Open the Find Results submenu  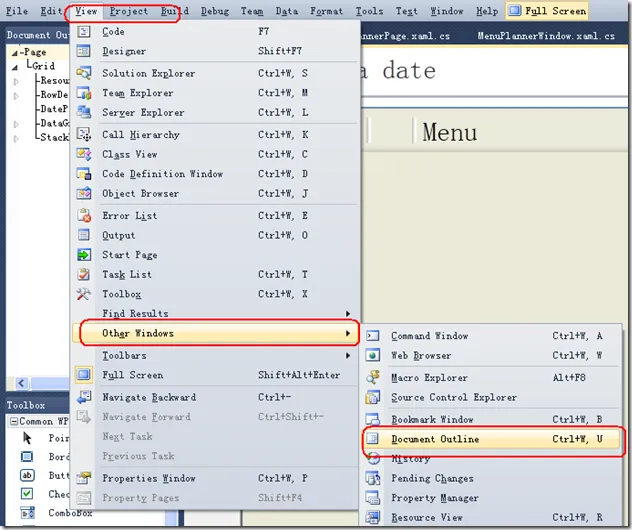pos(214,314)
